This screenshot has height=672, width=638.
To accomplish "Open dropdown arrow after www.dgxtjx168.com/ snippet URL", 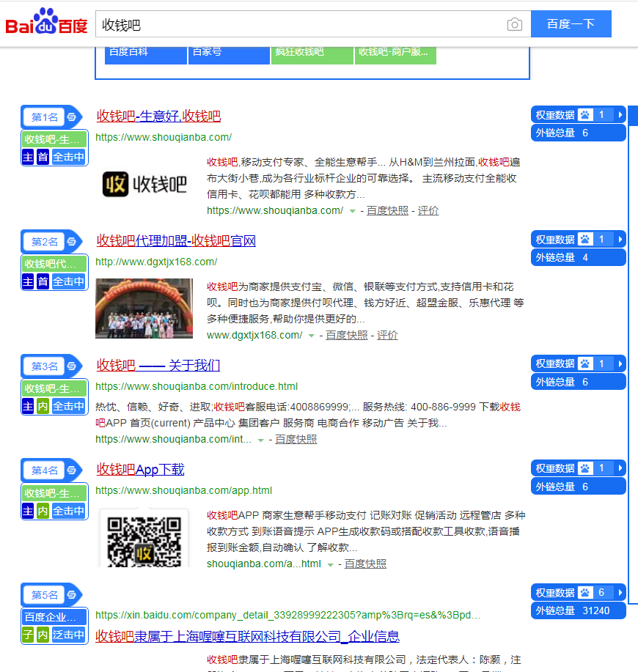I will point(312,336).
